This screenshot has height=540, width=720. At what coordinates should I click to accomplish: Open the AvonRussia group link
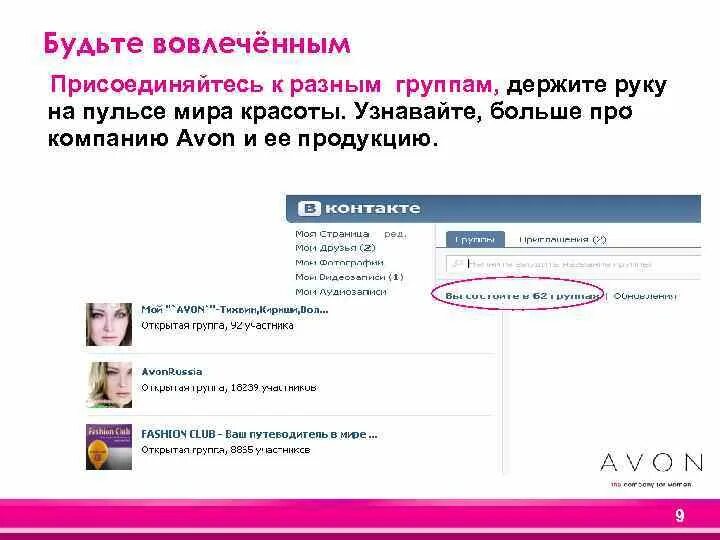tap(172, 371)
